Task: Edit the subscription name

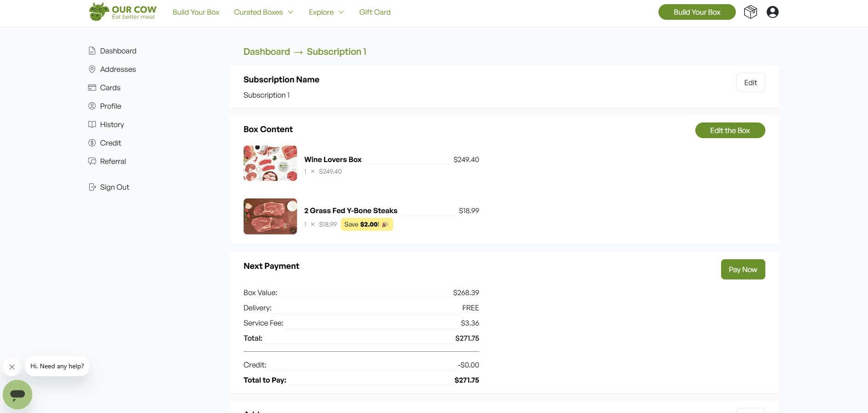Action: coord(750,82)
